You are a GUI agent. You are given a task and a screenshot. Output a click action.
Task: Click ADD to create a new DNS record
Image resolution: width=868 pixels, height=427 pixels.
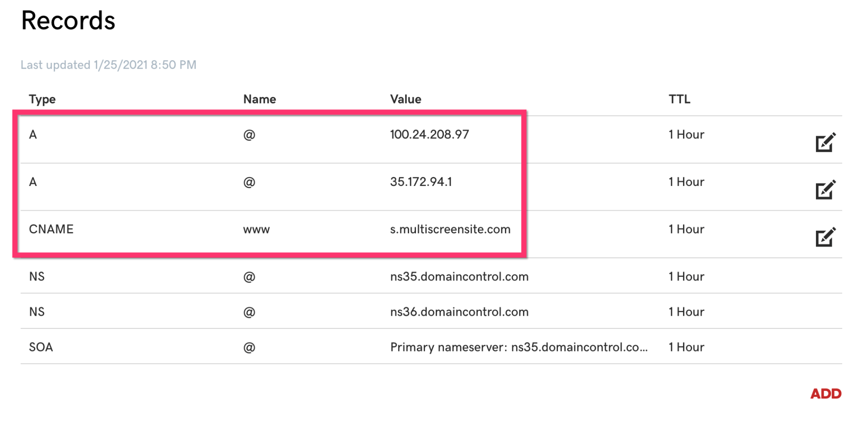826,394
